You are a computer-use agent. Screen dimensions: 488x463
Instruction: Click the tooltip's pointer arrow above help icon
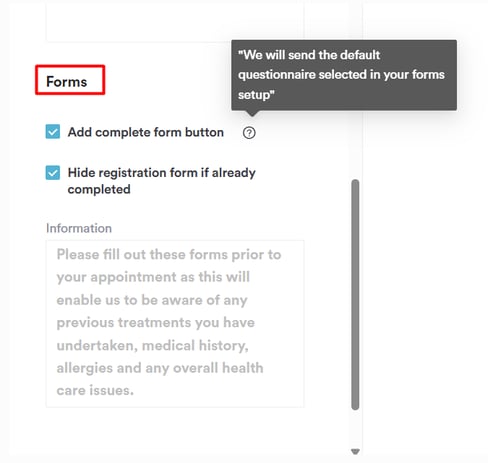pyautogui.click(x=252, y=113)
